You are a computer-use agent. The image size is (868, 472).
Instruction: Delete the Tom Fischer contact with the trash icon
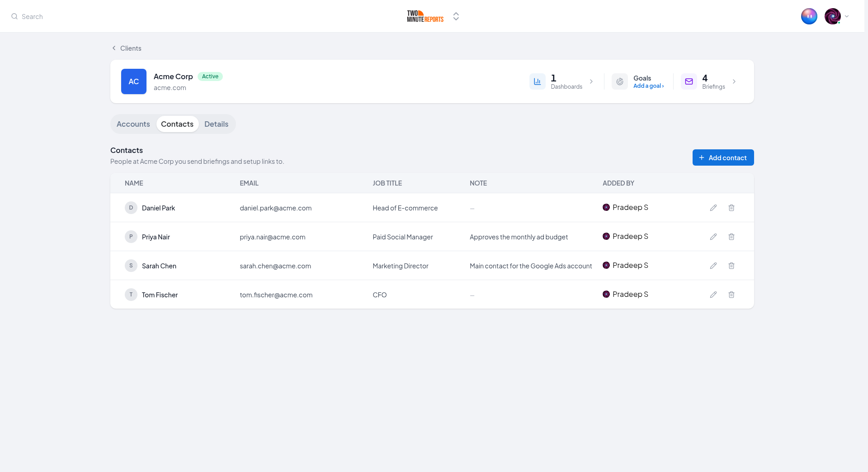point(731,295)
